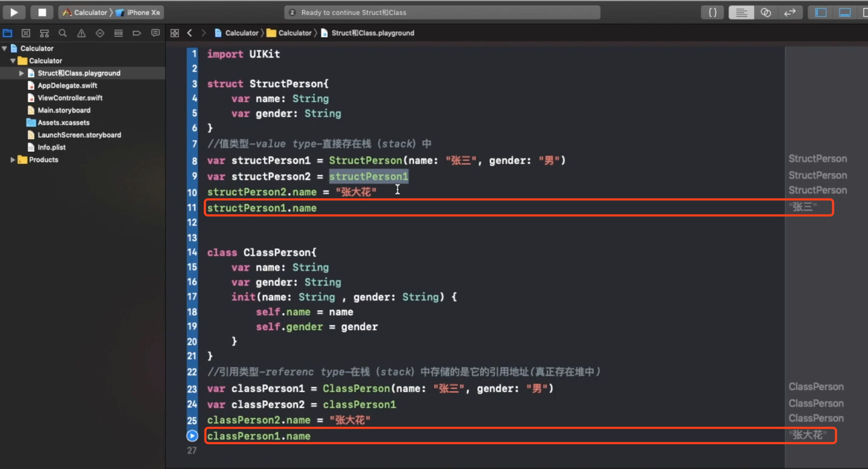Toggle the Navigator panel visibility
Viewport: 868px width, 469px height.
[821, 12]
